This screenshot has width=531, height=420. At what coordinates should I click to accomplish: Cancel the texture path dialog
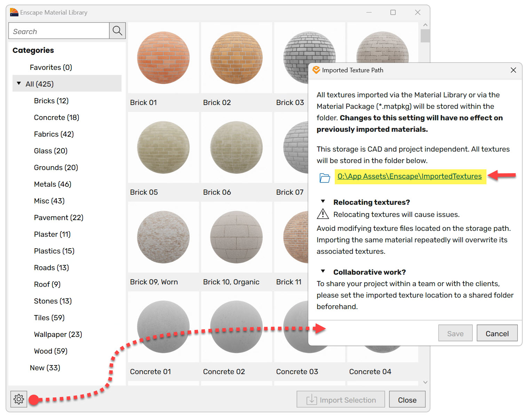[x=497, y=333]
